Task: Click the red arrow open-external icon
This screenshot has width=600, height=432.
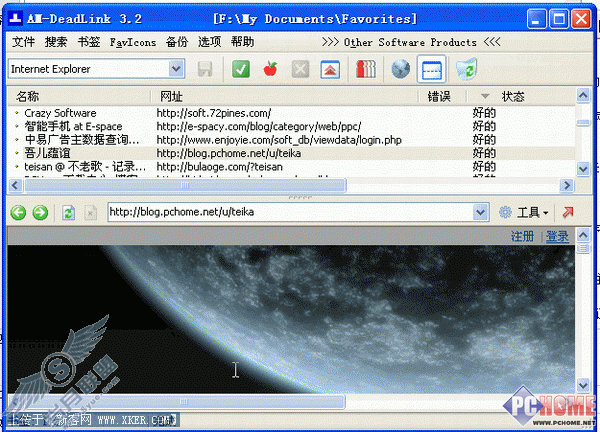Action: pyautogui.click(x=568, y=212)
